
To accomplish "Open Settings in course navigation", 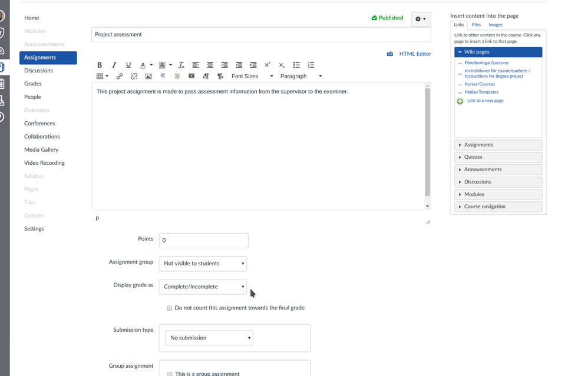I will [34, 229].
